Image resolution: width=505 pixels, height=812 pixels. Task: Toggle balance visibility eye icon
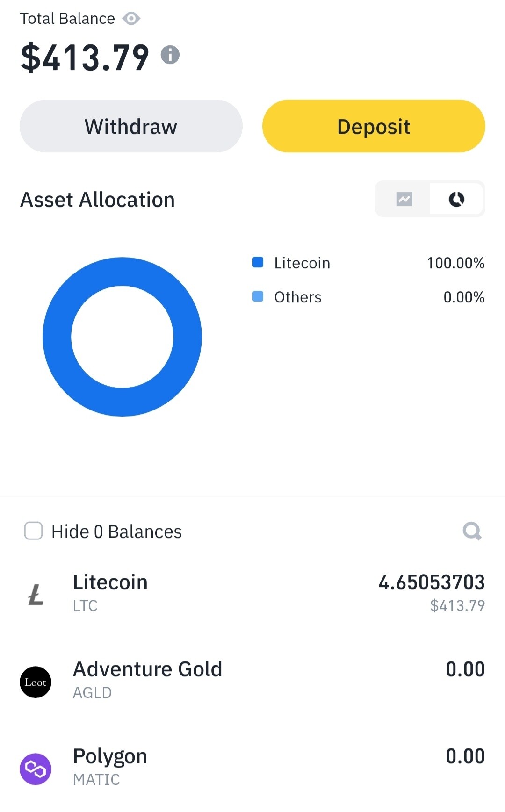(x=131, y=19)
